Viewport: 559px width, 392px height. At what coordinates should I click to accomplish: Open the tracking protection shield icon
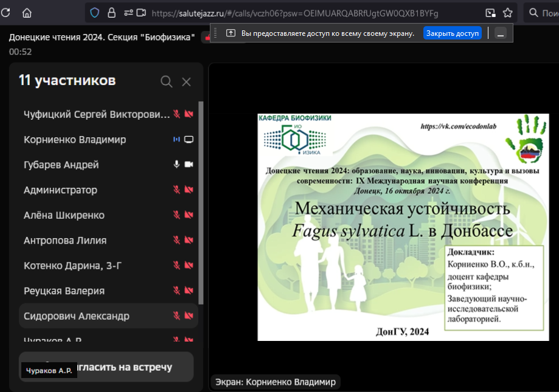(x=94, y=13)
